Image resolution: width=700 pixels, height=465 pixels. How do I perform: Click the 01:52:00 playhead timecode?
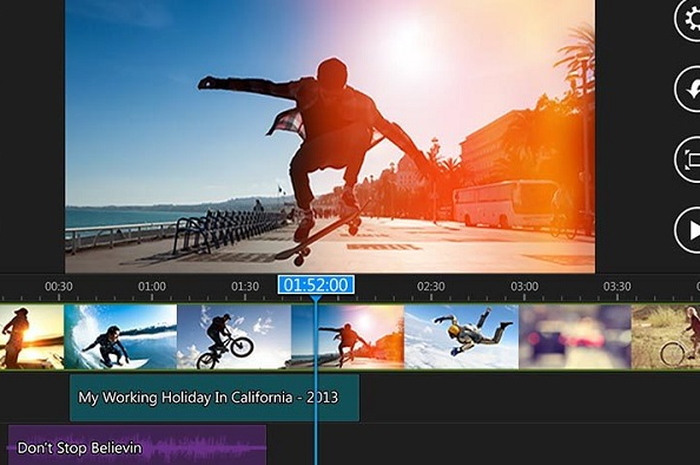[316, 285]
